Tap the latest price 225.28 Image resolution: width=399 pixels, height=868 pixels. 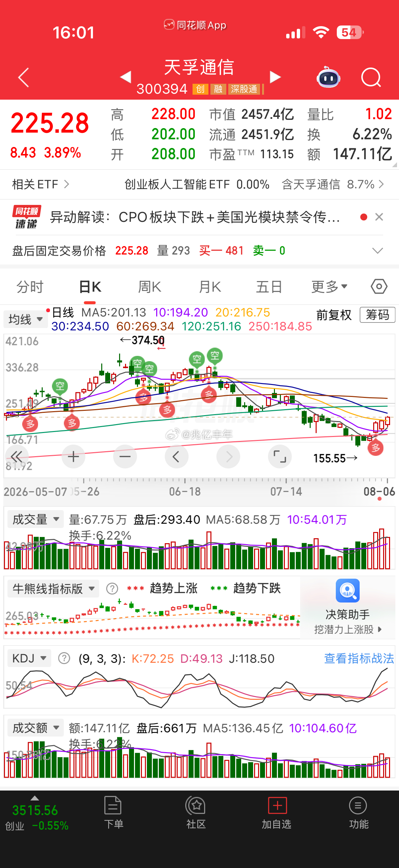[50, 122]
